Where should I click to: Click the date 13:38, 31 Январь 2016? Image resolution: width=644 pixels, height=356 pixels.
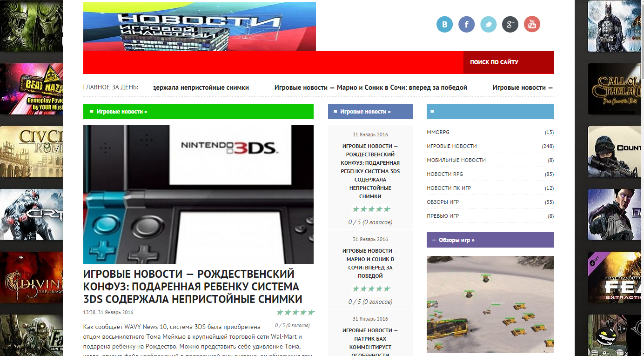coord(108,312)
